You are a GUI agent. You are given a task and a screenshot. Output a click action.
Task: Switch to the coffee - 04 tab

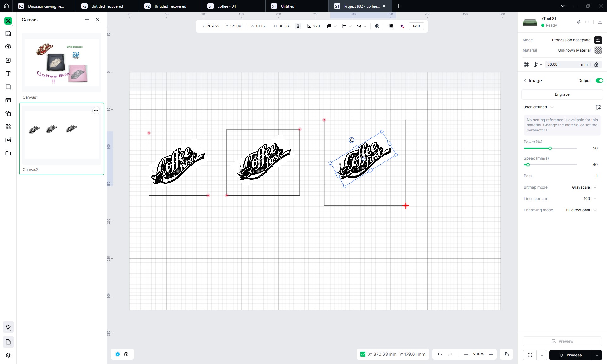[234, 6]
